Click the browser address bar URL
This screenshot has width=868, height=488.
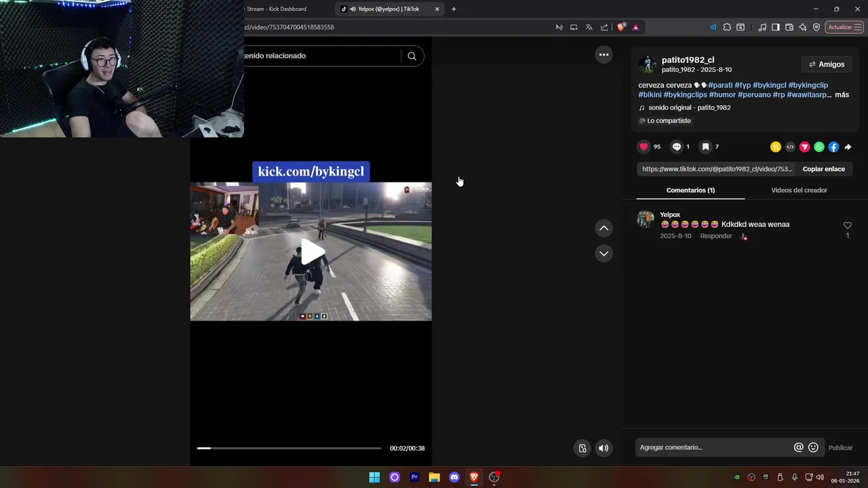[x=290, y=27]
